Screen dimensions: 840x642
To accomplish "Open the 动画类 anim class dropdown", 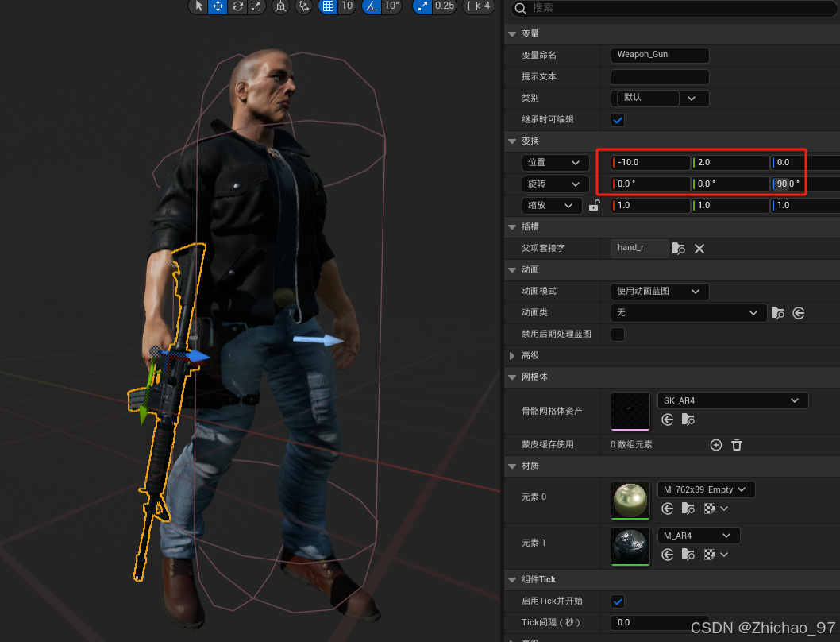I will [688, 313].
